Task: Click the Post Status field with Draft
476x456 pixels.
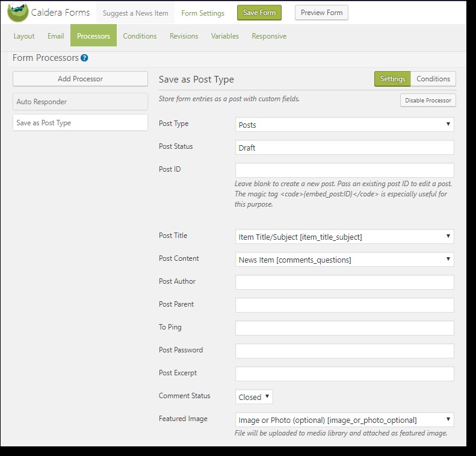Action: (345, 148)
